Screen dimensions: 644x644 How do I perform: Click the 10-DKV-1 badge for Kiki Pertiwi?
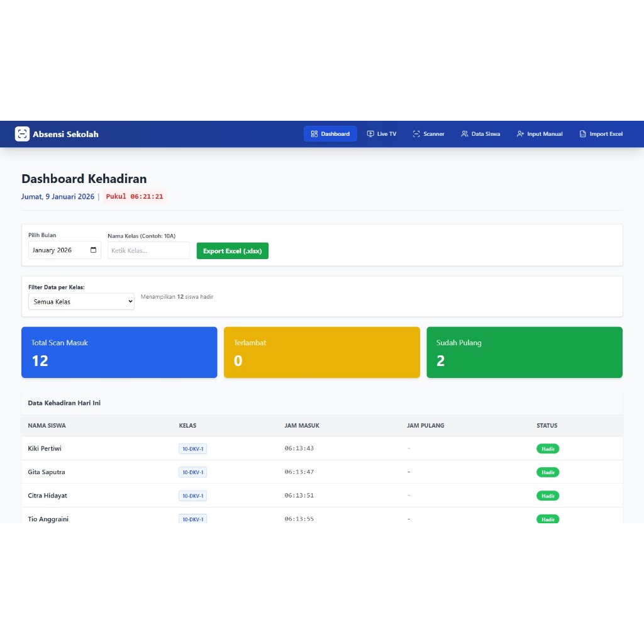point(192,449)
